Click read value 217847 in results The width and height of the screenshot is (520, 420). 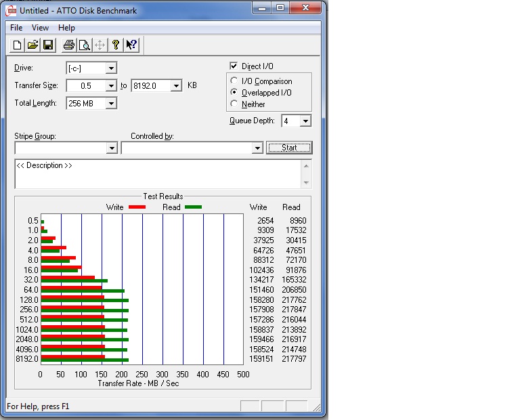point(294,310)
